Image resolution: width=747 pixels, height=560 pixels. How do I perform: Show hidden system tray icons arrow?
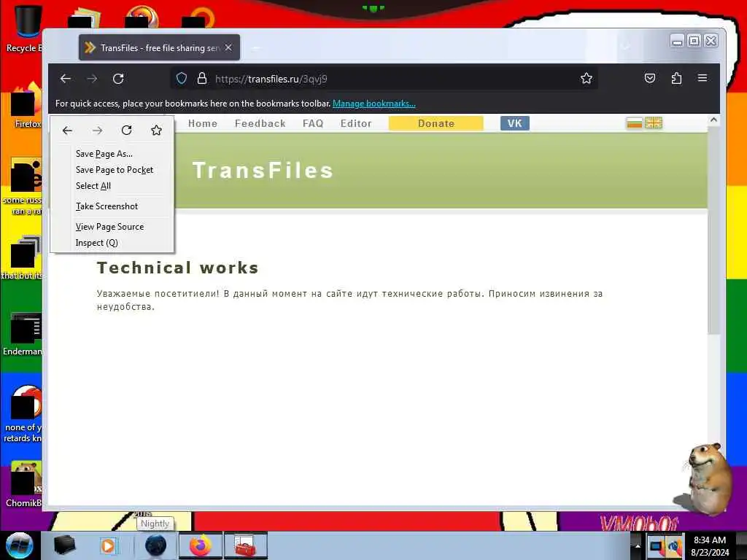pos(638,546)
